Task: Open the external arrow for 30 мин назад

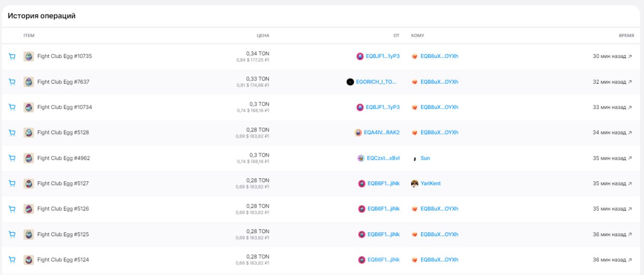Action: tap(630, 56)
